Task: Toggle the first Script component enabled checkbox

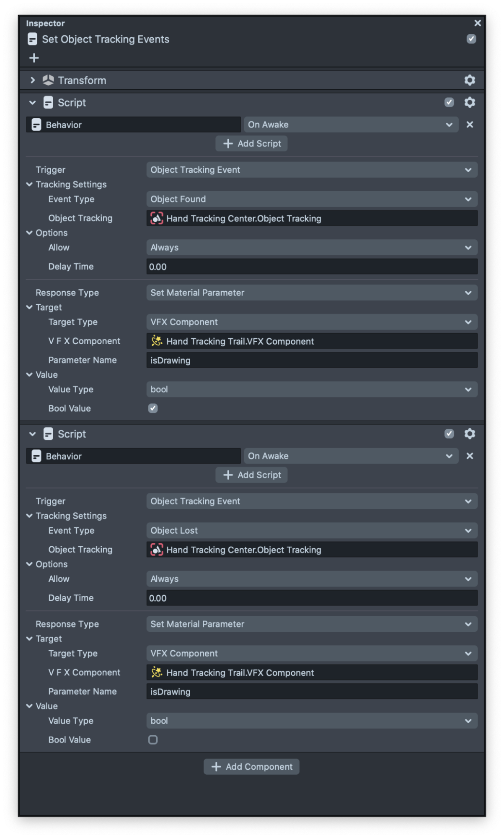Action: pyautogui.click(x=449, y=102)
